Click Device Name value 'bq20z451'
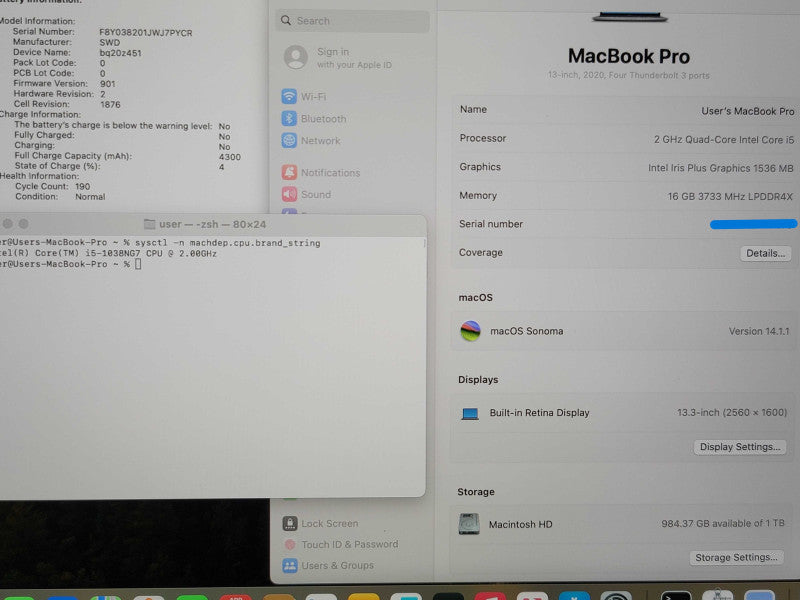800x600 pixels. click(120, 53)
